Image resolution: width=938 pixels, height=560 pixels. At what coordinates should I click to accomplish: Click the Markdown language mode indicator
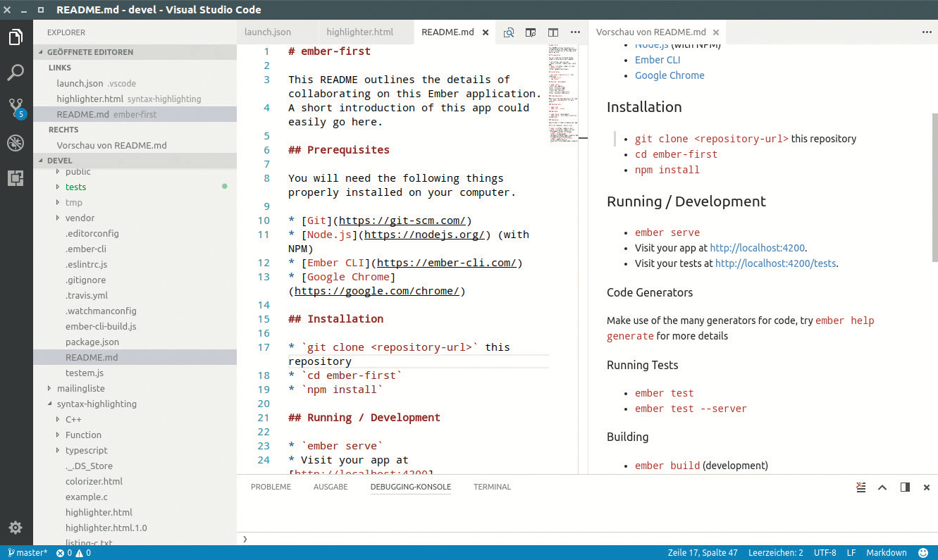coord(886,553)
